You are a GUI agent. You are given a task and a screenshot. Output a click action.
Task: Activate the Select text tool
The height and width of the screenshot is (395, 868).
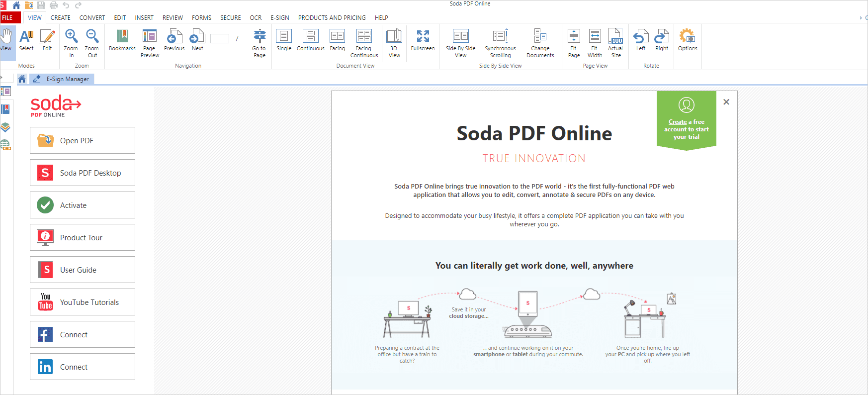(26, 40)
